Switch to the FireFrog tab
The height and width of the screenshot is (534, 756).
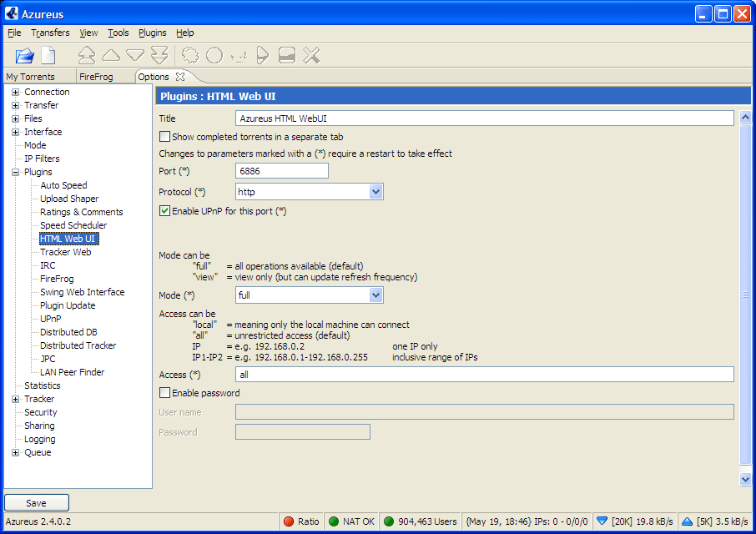pyautogui.click(x=96, y=77)
